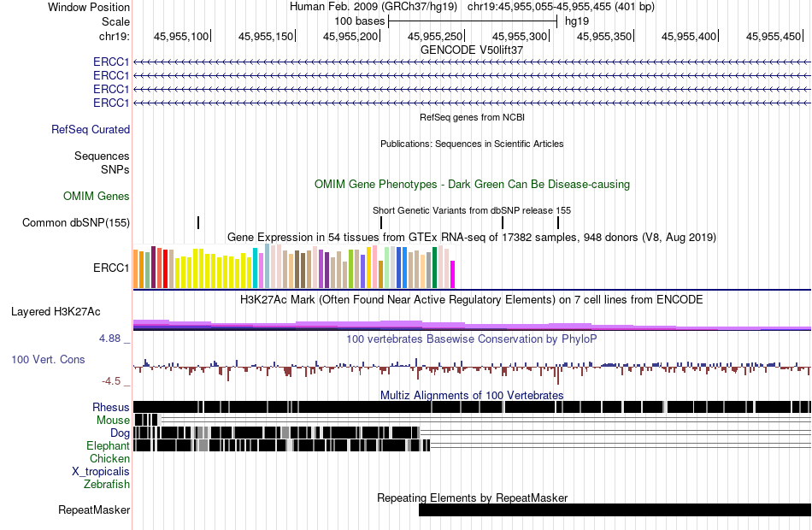Open the GENCODE V50lift37 track title
The image size is (812, 530).
pos(472,50)
